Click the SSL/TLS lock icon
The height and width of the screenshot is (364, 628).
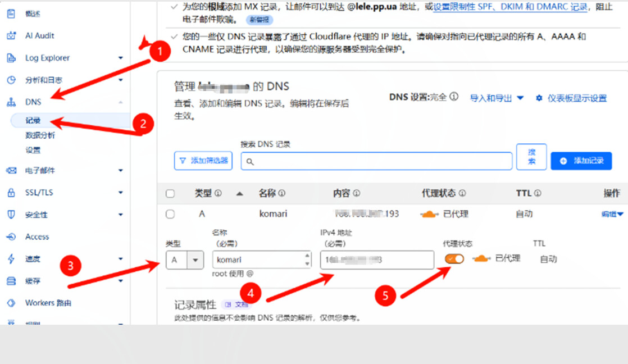point(11,193)
